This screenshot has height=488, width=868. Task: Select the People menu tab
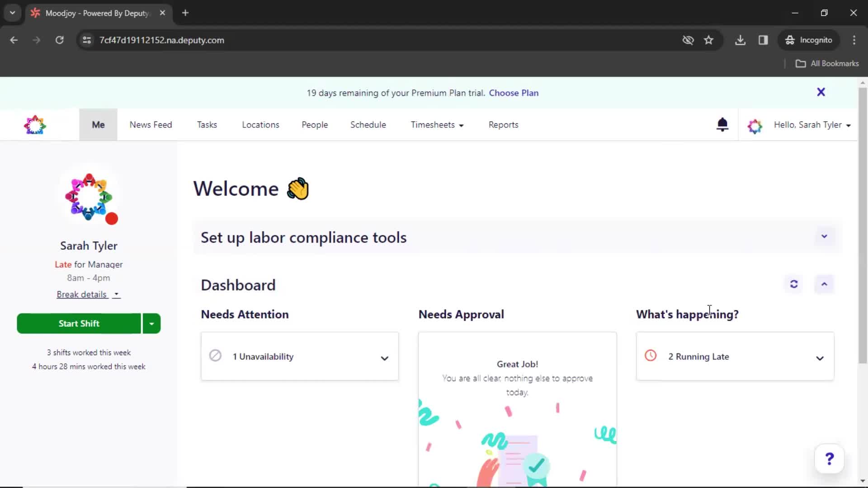pos(315,125)
